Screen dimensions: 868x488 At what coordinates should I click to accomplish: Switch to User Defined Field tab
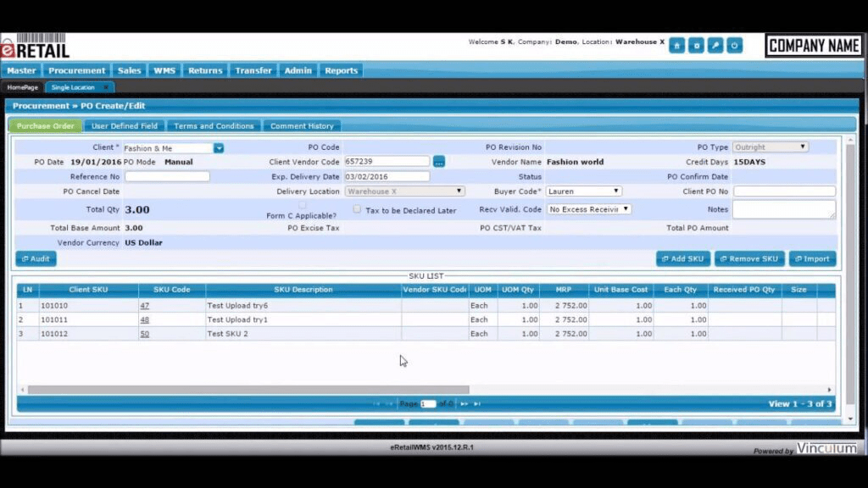(125, 126)
